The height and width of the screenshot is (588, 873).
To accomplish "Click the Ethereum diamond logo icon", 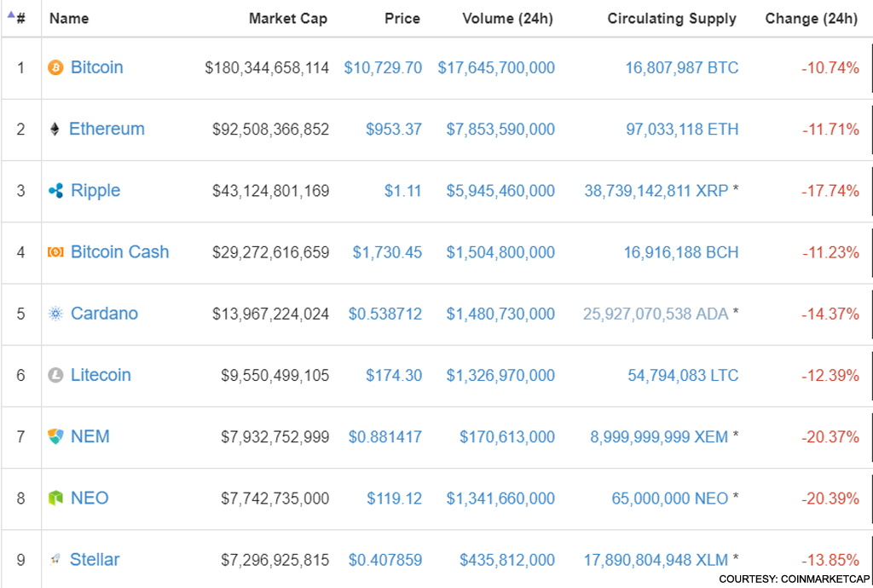I will point(55,130).
